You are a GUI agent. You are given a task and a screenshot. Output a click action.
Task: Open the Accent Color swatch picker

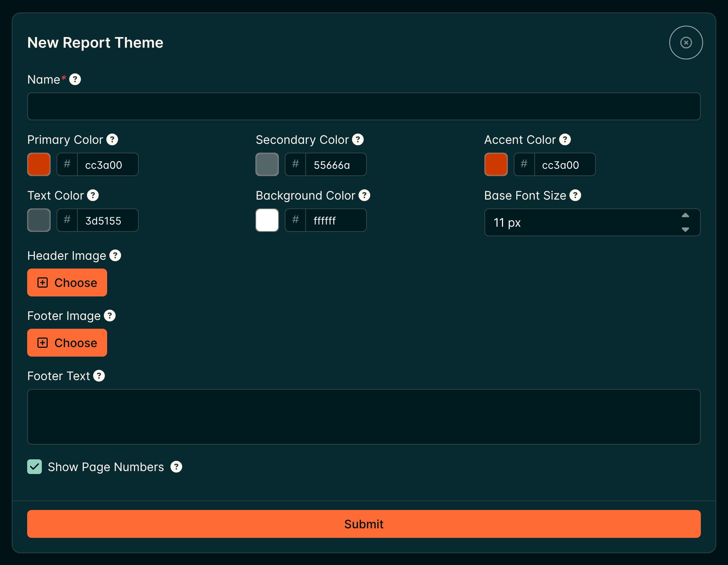tap(496, 164)
